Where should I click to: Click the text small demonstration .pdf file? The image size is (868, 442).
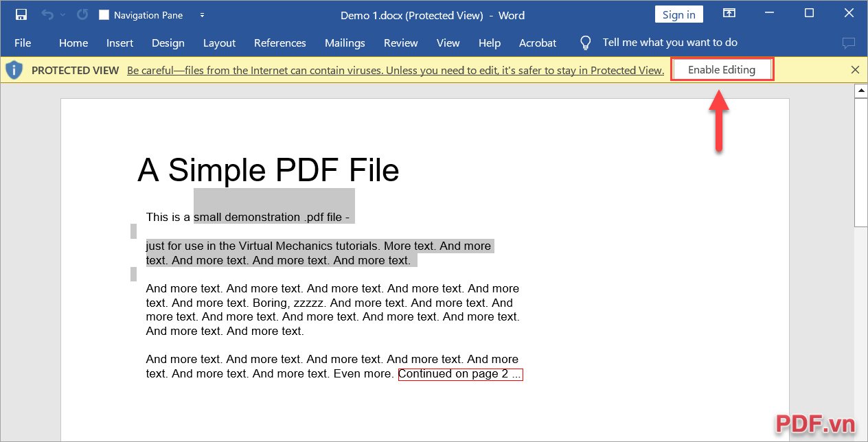(268, 217)
